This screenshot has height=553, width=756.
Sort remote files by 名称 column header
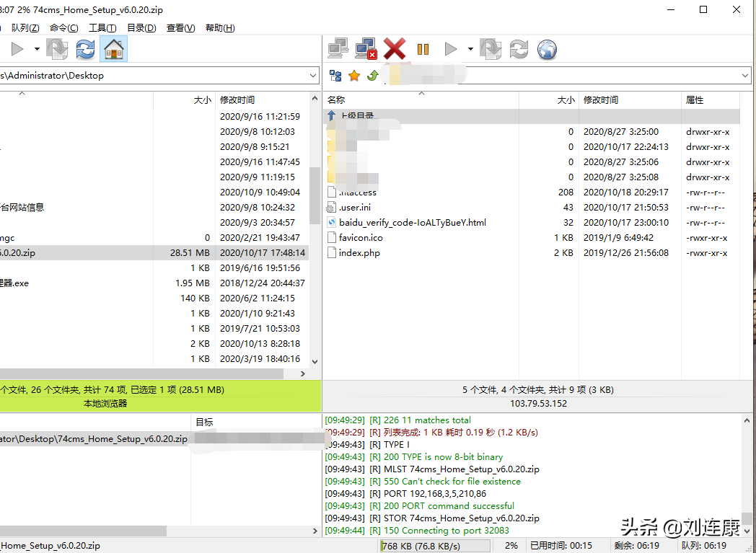pyautogui.click(x=336, y=100)
